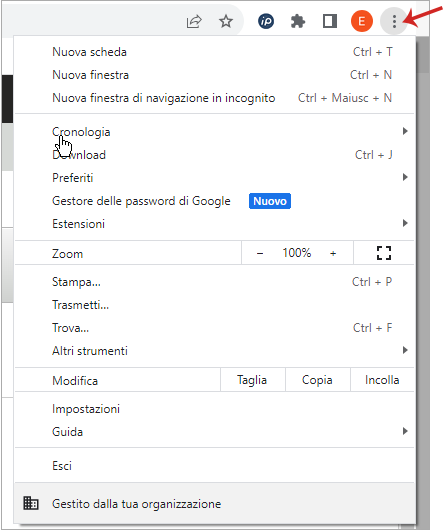Enter fullscreen mode via zoom row icon
Viewport: 447px width, 530px height.
pyautogui.click(x=384, y=253)
